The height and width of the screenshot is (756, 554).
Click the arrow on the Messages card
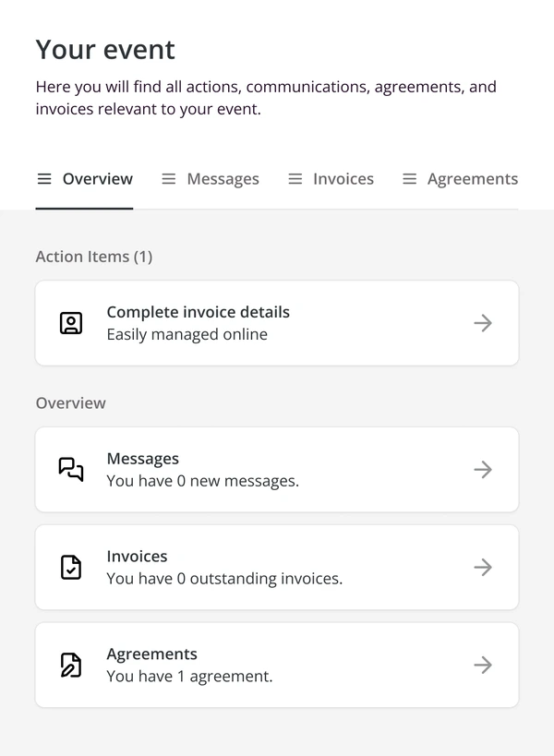click(x=483, y=469)
